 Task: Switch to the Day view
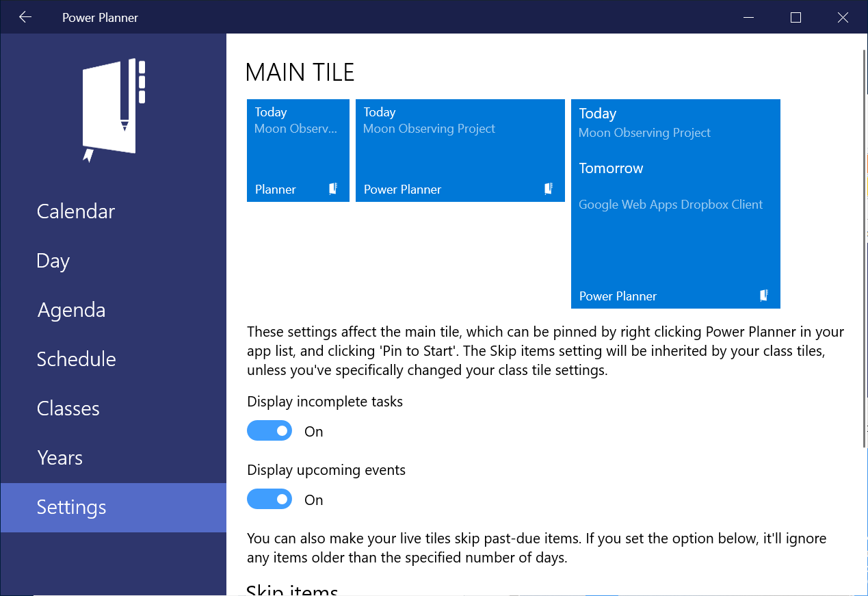coord(114,261)
